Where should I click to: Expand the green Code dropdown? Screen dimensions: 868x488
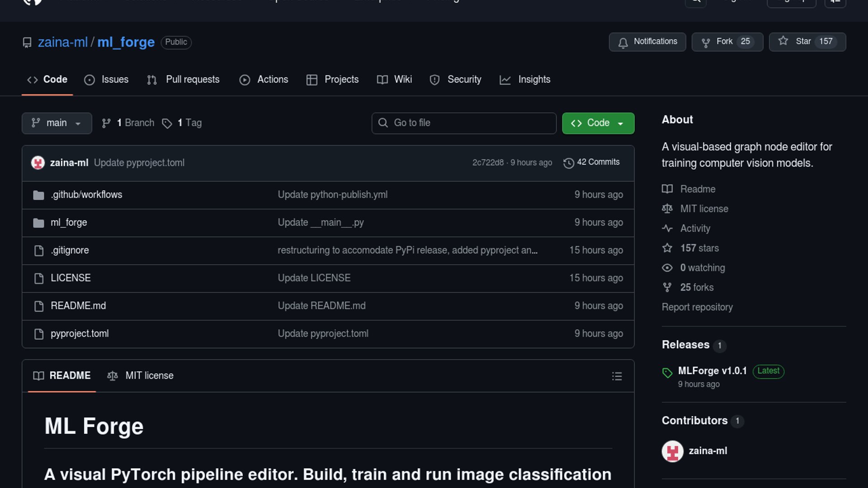pos(598,123)
